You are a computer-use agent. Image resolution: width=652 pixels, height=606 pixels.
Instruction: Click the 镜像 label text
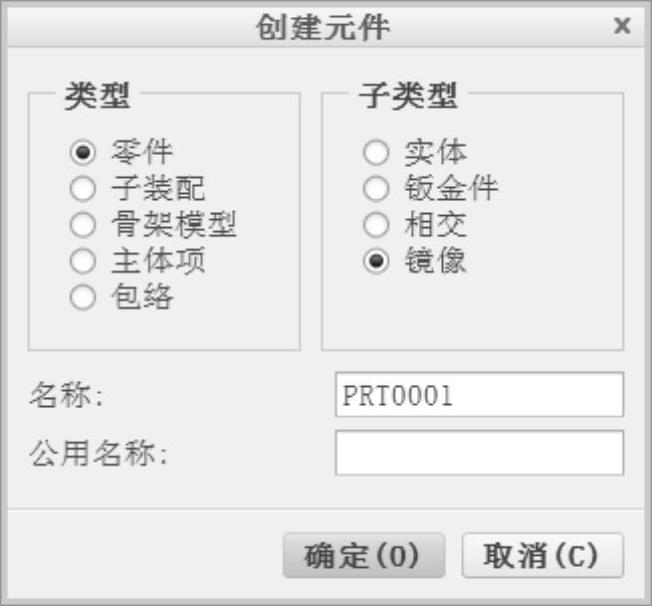coord(435,261)
